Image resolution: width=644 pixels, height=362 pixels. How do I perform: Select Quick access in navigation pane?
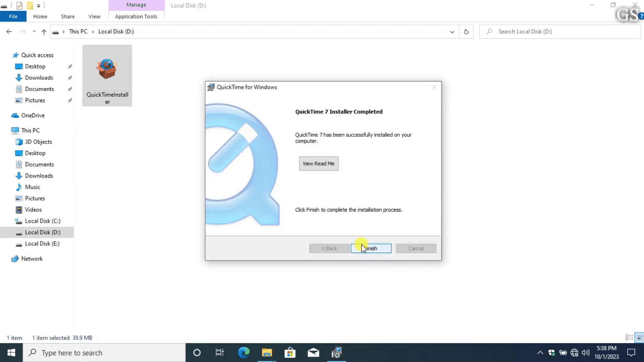click(37, 55)
